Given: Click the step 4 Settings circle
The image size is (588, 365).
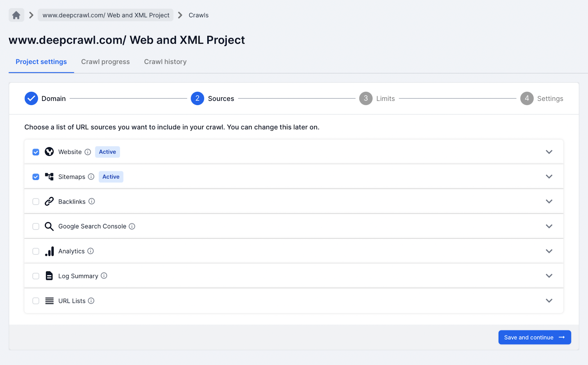Looking at the screenshot, I should 527,98.
